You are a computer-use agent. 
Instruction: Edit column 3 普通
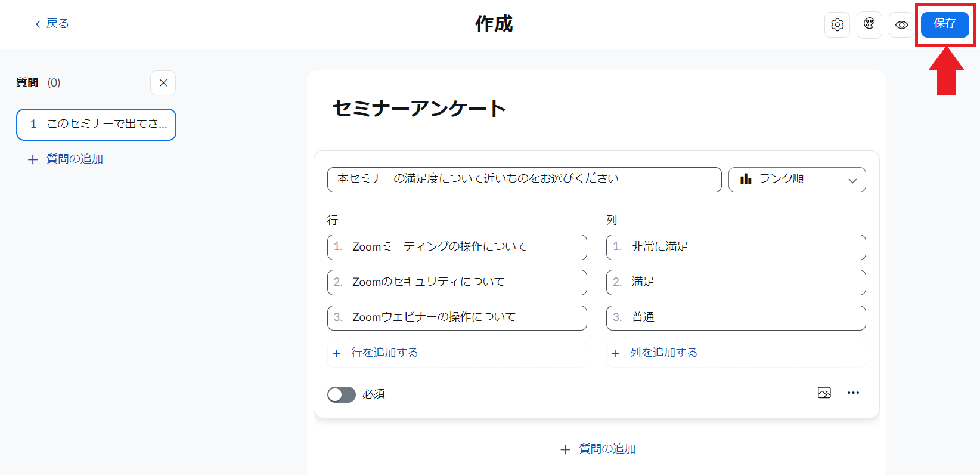736,317
